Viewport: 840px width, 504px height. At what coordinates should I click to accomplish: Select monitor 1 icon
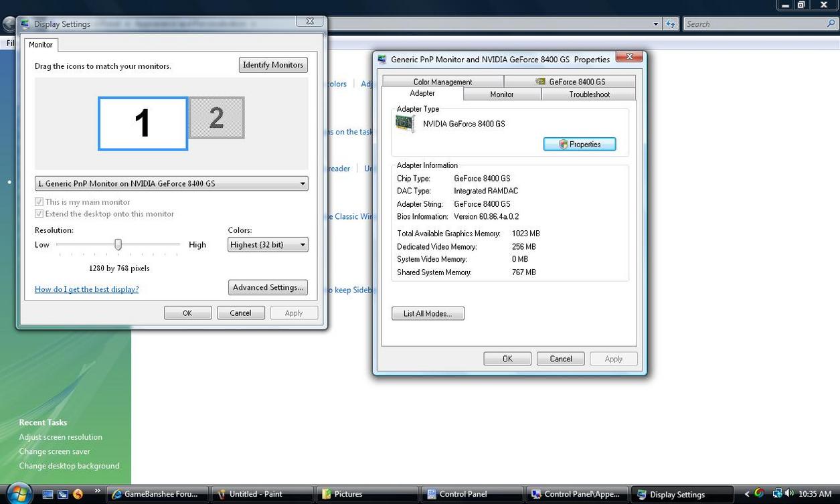click(x=143, y=124)
